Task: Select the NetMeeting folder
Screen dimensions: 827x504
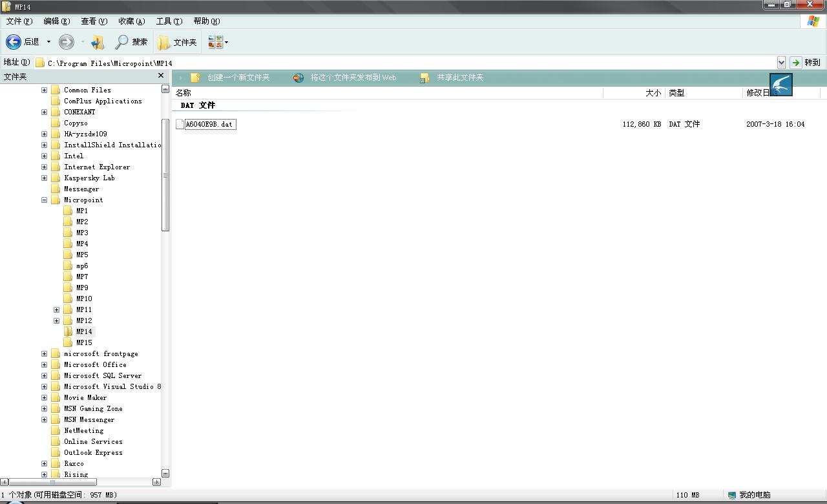Action: pos(83,430)
